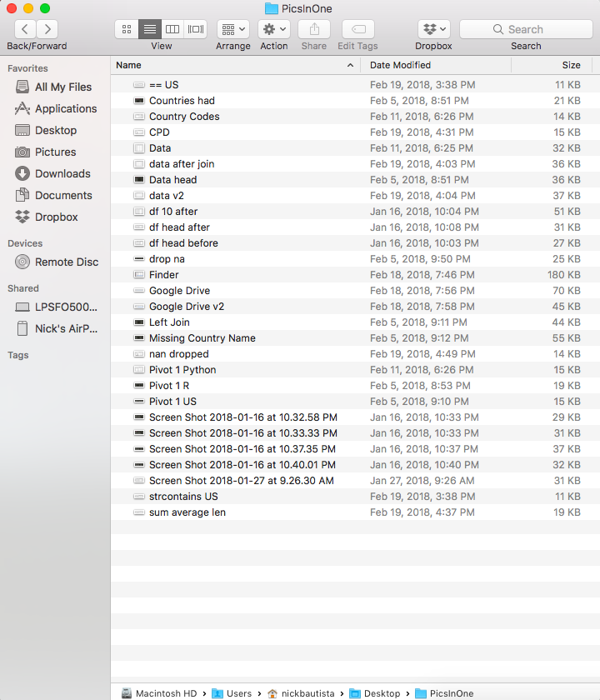Select list view mode button
Viewport: 600px width, 700px height.
coord(150,29)
